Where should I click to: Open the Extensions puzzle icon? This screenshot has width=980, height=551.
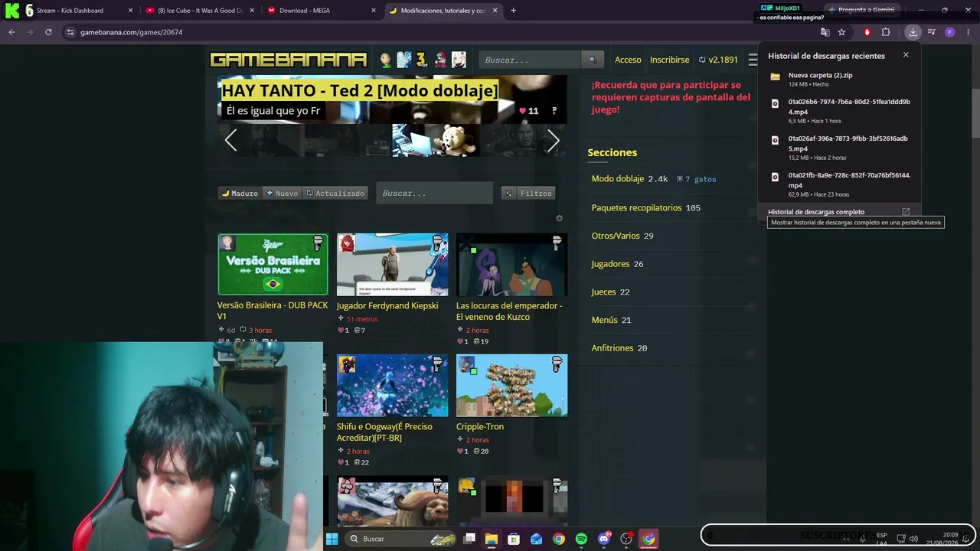click(x=886, y=32)
